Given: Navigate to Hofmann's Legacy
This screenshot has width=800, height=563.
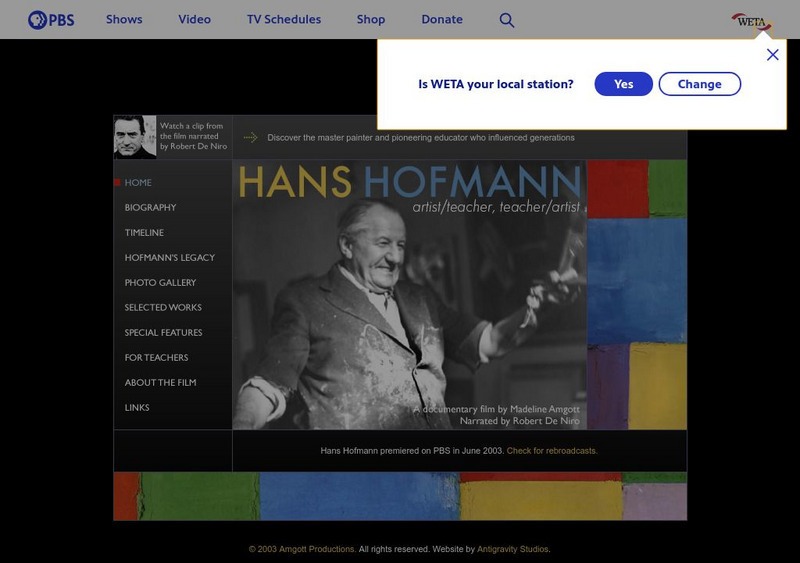Looking at the screenshot, I should point(169,258).
